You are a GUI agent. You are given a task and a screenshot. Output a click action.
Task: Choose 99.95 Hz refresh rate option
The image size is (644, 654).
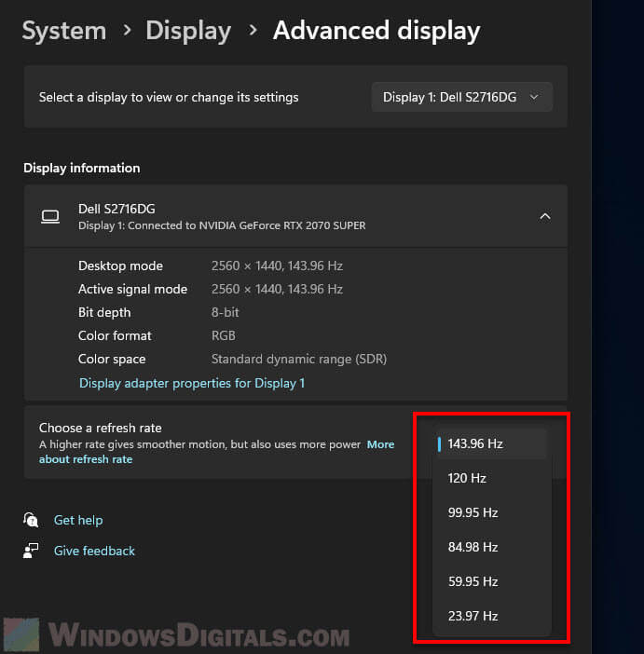pos(492,512)
